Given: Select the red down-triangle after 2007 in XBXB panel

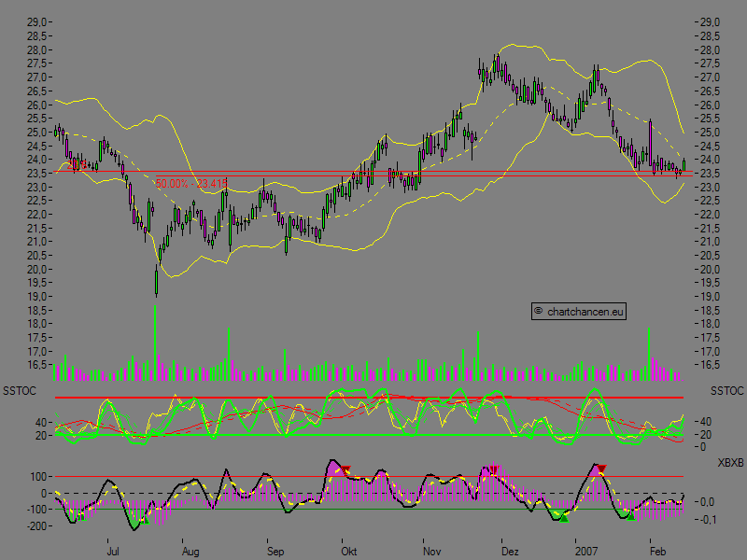Looking at the screenshot, I should [x=601, y=469].
